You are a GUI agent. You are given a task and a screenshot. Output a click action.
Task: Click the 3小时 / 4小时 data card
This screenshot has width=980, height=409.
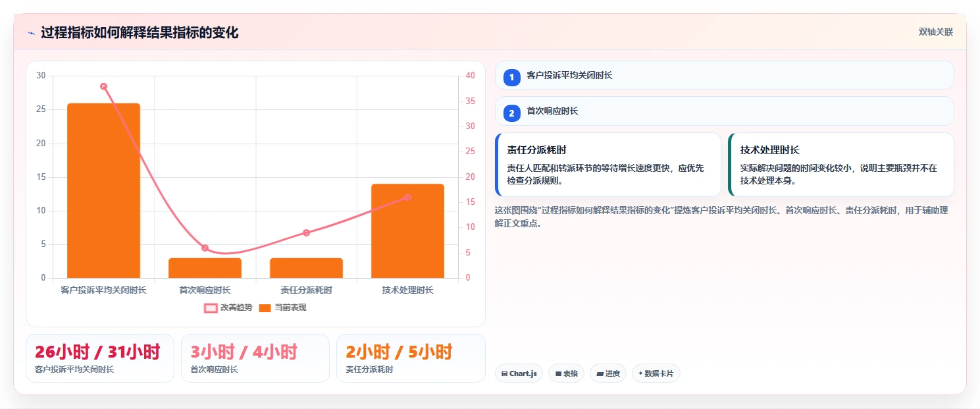(255, 358)
